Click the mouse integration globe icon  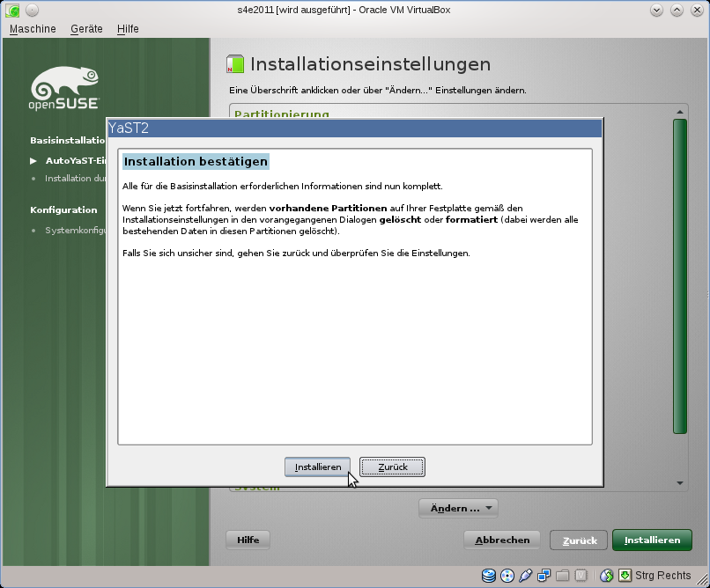pyautogui.click(x=607, y=576)
